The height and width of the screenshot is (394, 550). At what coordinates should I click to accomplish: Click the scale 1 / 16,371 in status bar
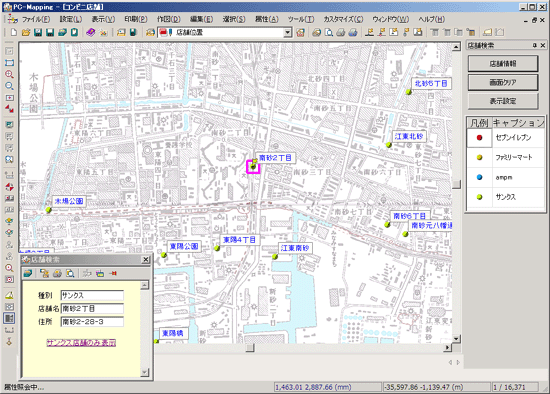(509, 387)
